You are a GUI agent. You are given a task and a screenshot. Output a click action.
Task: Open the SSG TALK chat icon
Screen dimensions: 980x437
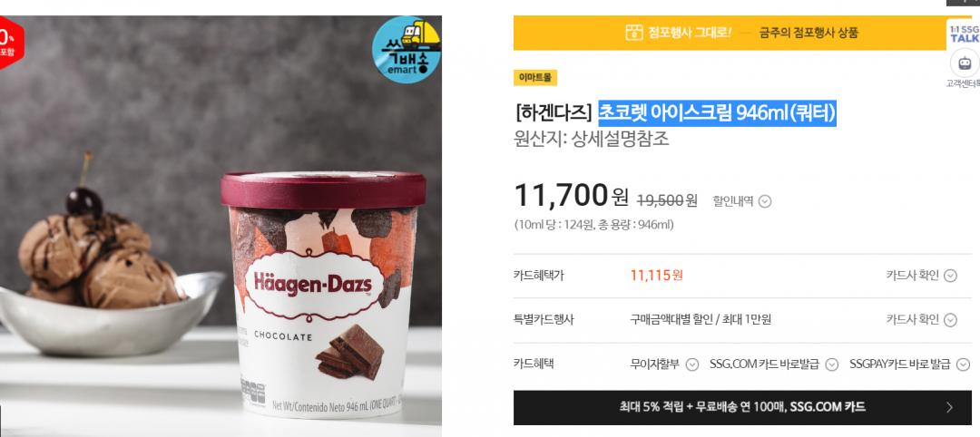point(964,34)
